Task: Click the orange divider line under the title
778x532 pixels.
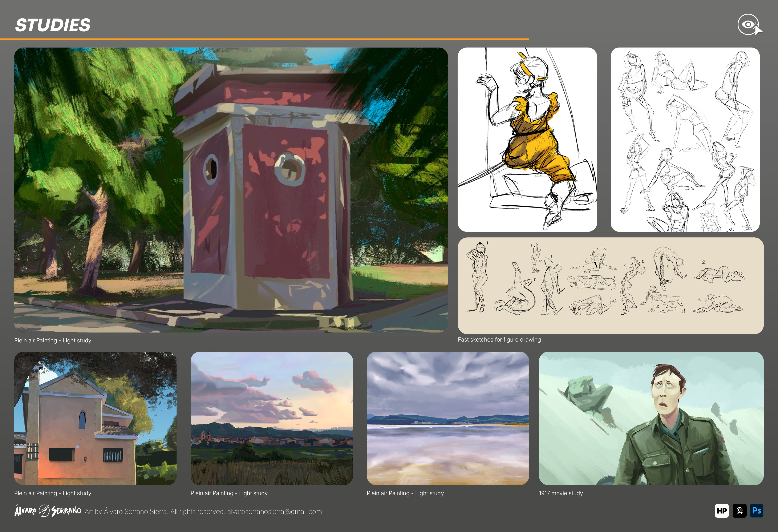Action: 264,40
